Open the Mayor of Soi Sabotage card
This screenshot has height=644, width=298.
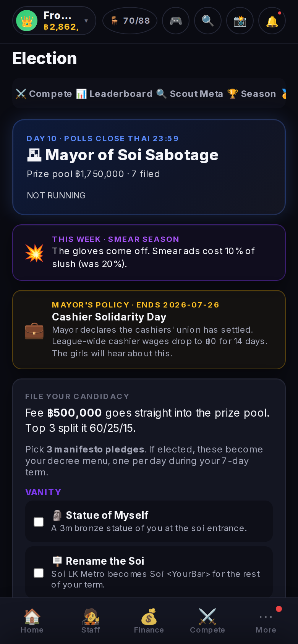[x=149, y=167]
